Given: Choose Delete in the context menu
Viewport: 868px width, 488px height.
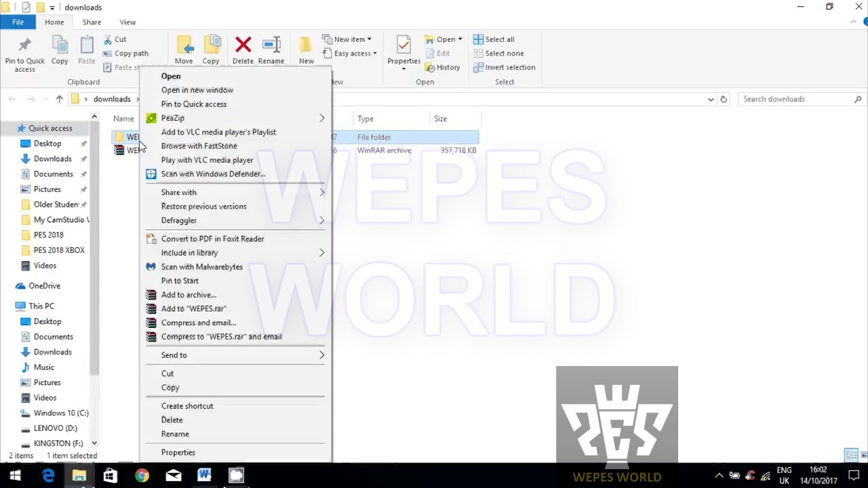Looking at the screenshot, I should click(x=172, y=420).
